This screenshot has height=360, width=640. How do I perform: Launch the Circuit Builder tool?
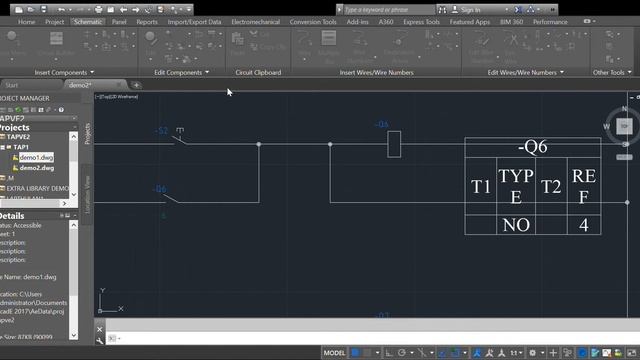[x=56, y=44]
